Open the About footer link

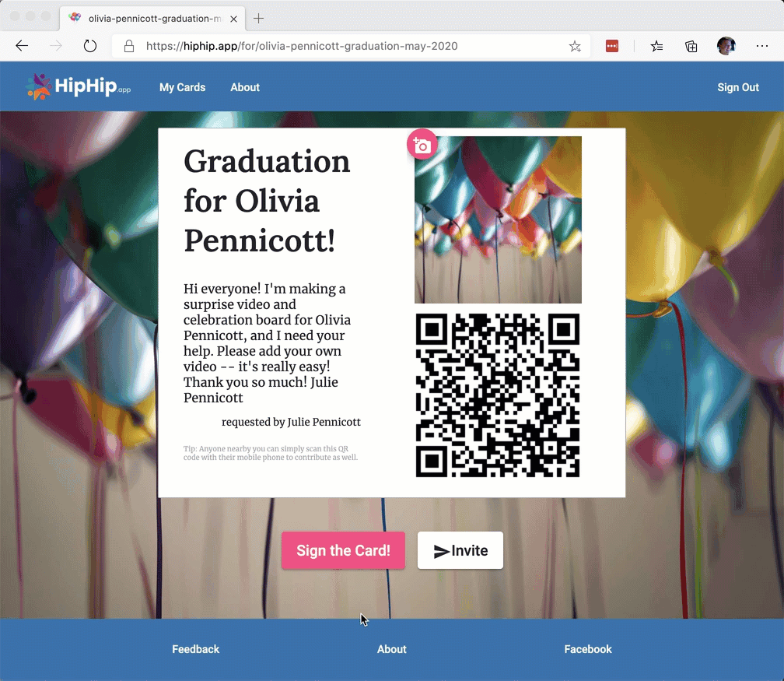pos(391,649)
